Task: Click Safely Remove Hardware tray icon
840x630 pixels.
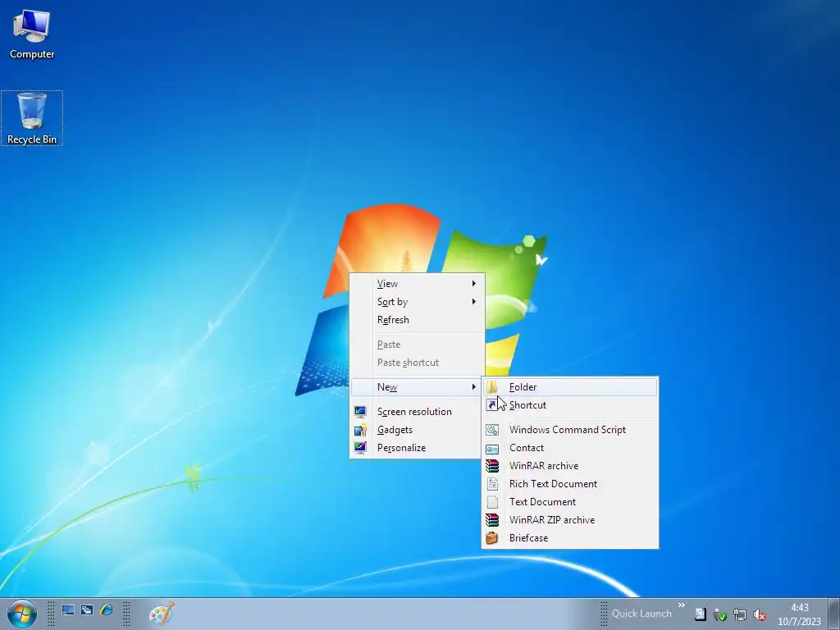Action: (720, 615)
